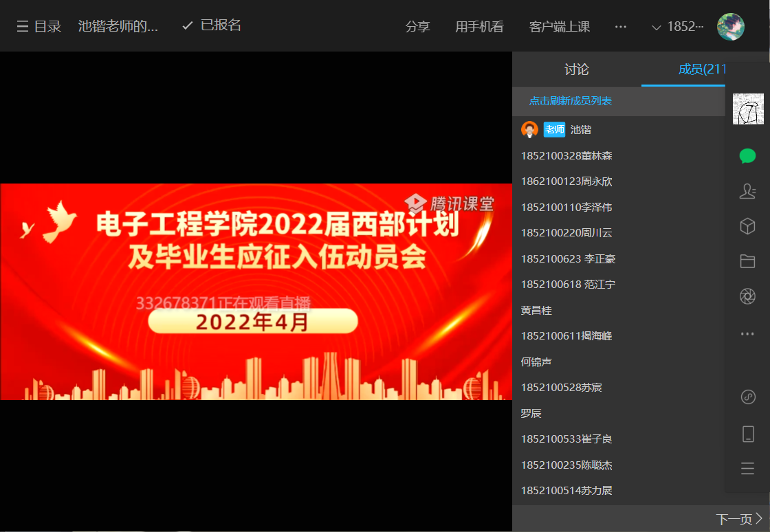Viewport: 770px width, 532px height.
Task: Click the sketch avatar thumbnail in sidebar
Action: (x=747, y=109)
